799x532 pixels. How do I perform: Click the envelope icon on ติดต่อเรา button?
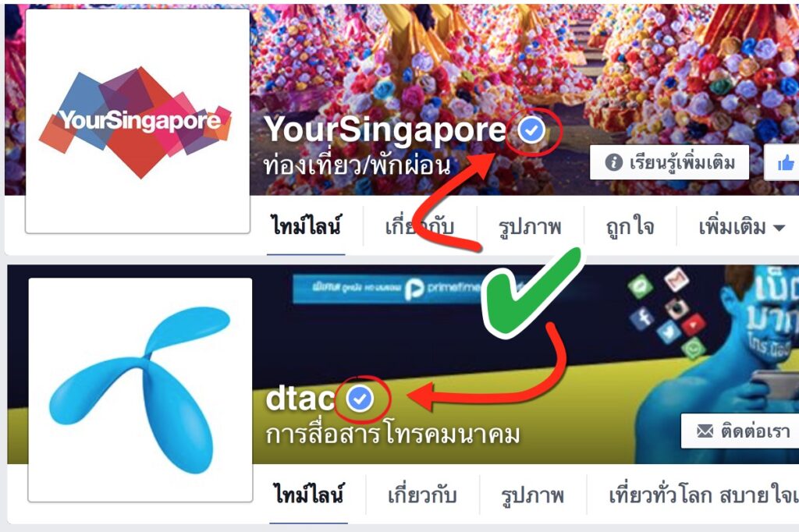[705, 431]
